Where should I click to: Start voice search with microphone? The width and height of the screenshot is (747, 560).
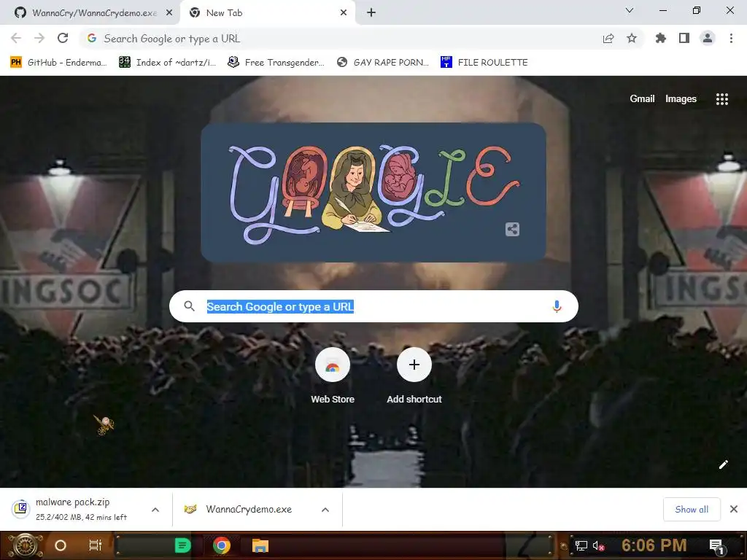pos(557,306)
